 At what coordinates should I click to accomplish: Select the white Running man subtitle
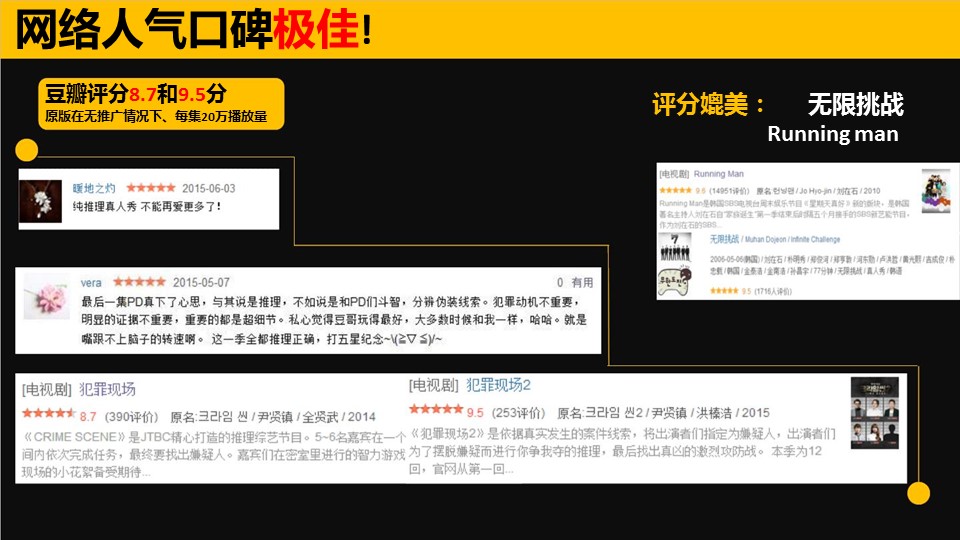point(833,133)
